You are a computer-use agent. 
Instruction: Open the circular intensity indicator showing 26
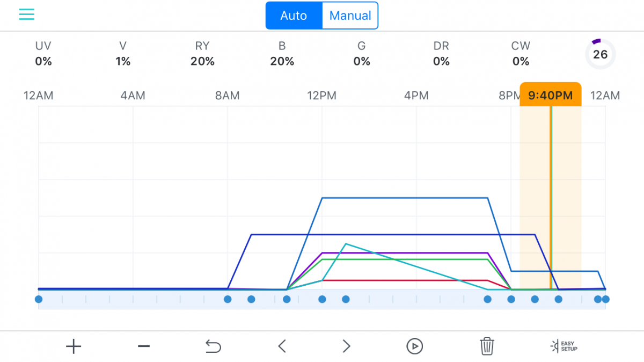(600, 54)
